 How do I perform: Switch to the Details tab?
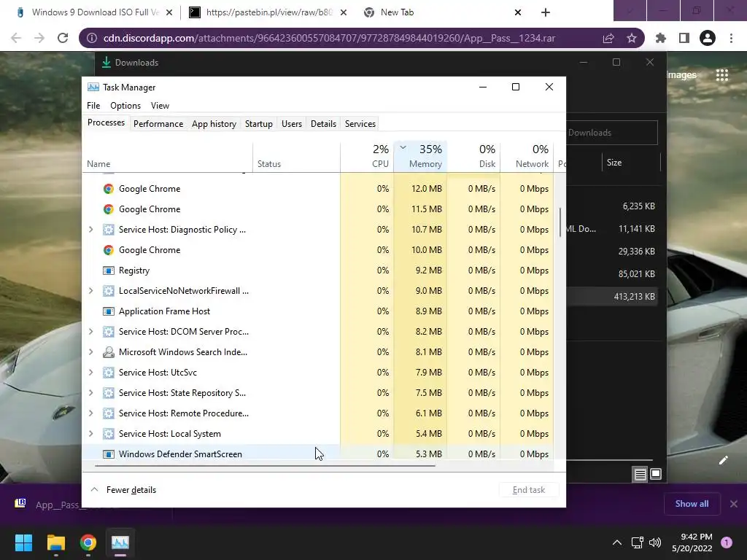(323, 124)
